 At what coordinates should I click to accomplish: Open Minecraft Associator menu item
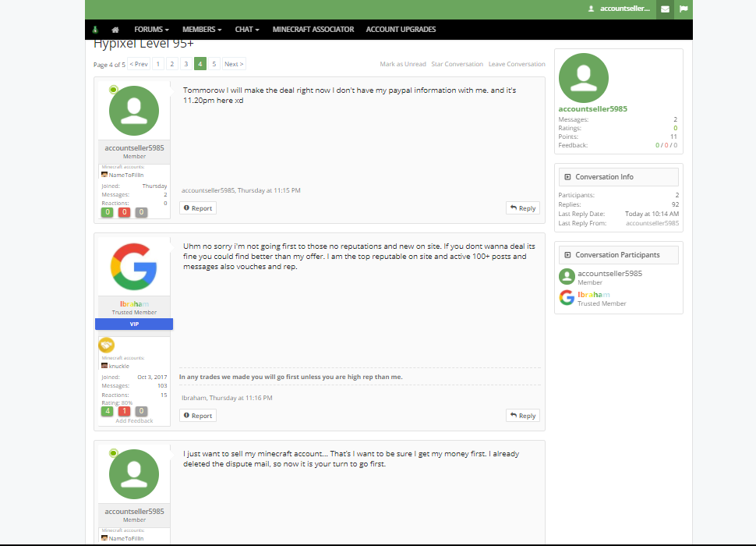pyautogui.click(x=313, y=30)
